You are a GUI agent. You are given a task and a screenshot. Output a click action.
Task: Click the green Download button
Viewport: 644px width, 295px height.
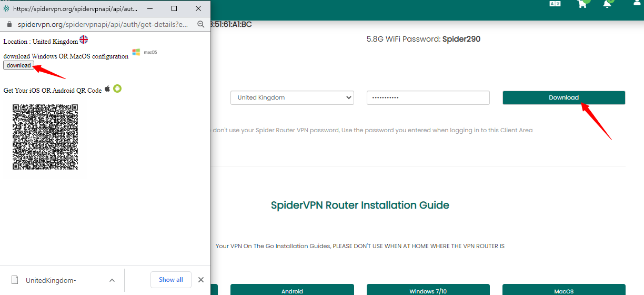point(564,97)
